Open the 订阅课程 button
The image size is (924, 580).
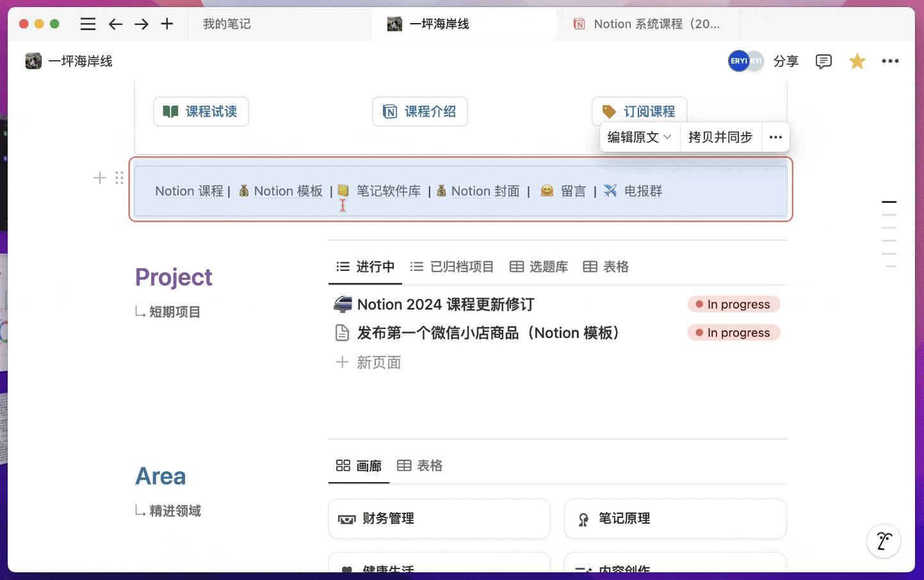click(639, 111)
